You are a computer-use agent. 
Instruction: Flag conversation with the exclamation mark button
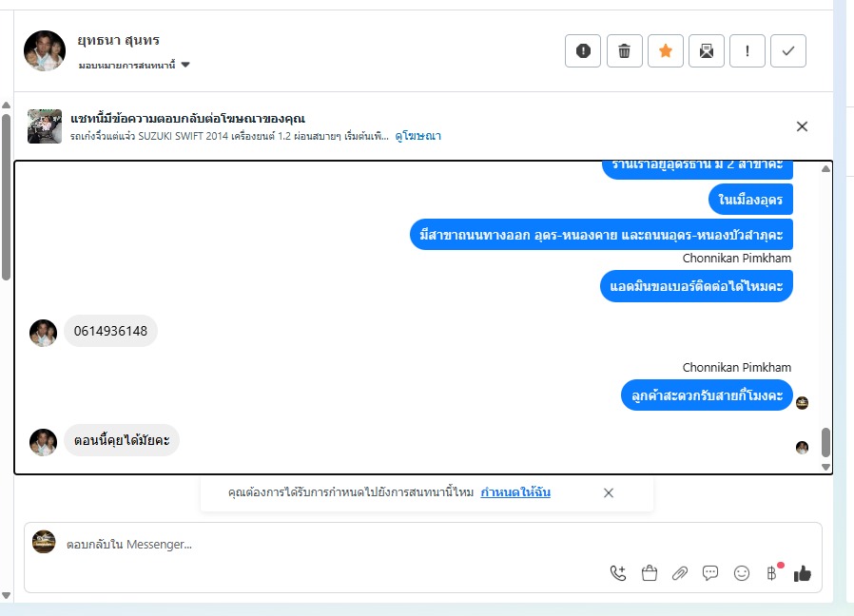coord(747,50)
